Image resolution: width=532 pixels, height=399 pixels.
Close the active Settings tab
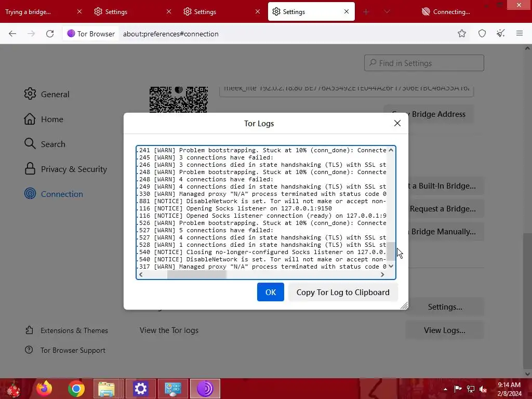click(x=347, y=11)
